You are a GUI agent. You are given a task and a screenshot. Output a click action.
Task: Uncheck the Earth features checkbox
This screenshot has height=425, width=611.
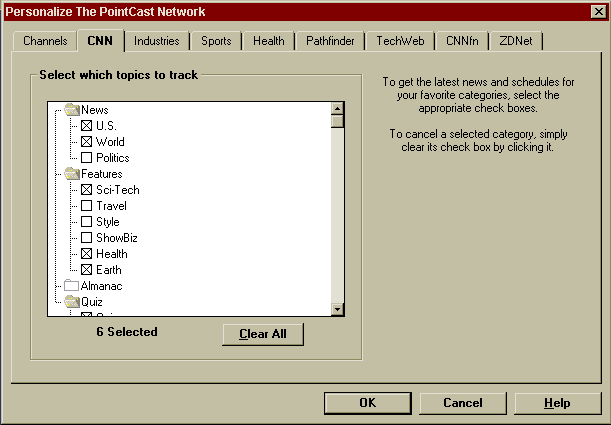86,270
